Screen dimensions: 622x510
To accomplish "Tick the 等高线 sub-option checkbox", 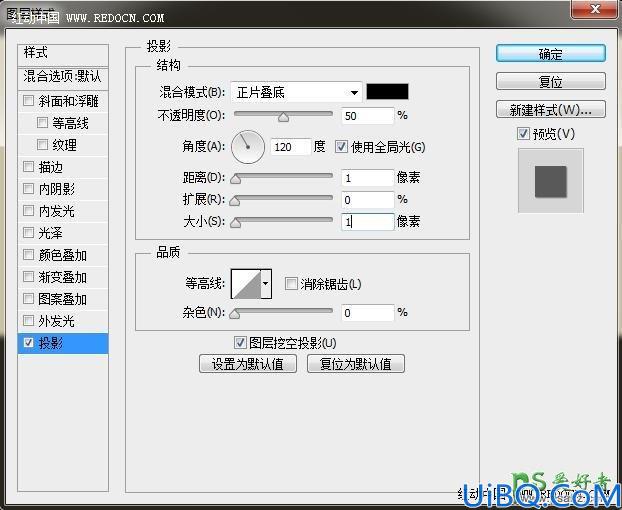I will pyautogui.click(x=42, y=123).
